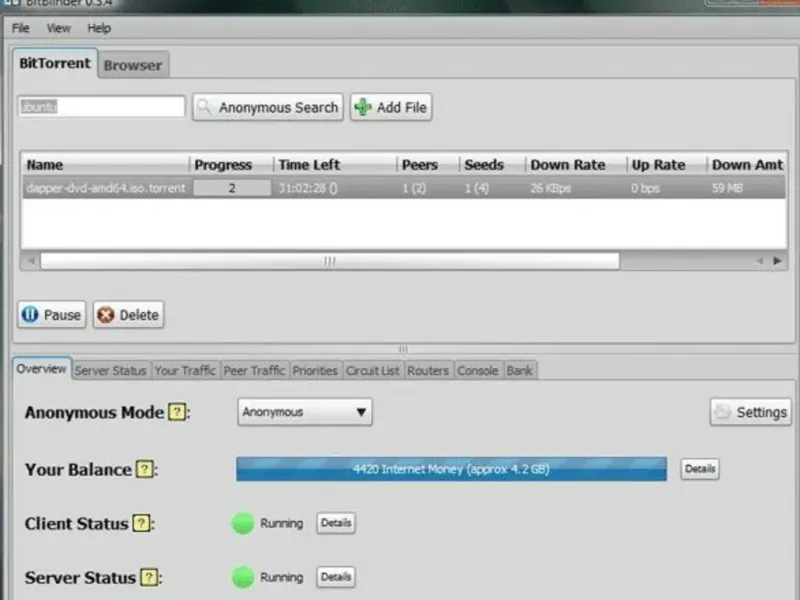Delete the selected torrent
Screen dimensions: 800x600
pos(128,315)
